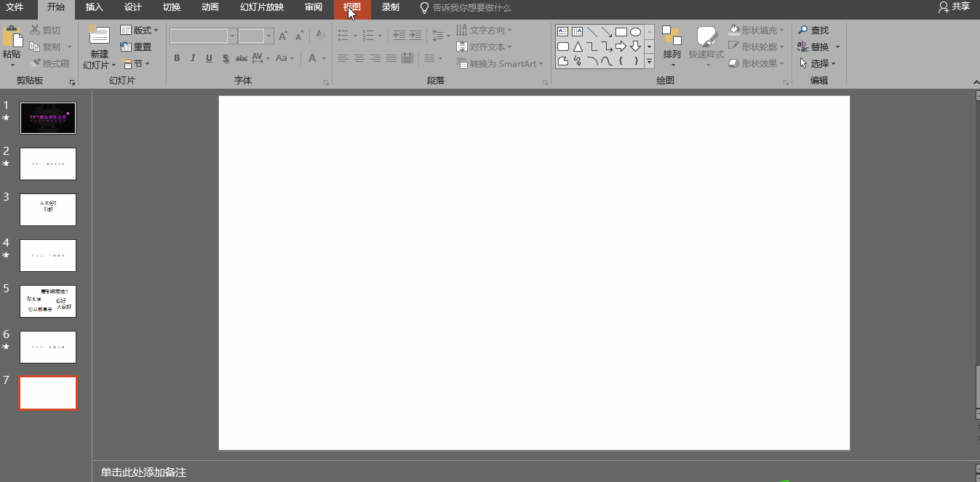Click the Align Right paragraph icon

click(375, 58)
